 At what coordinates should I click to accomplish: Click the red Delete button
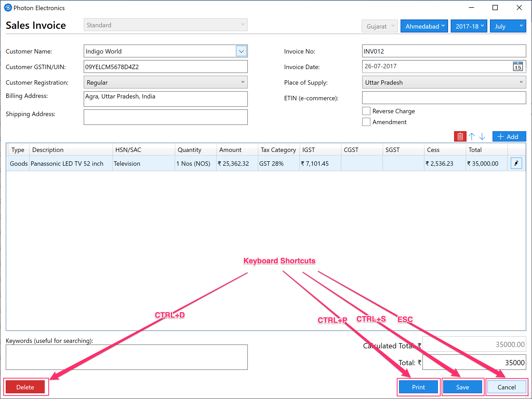point(25,387)
